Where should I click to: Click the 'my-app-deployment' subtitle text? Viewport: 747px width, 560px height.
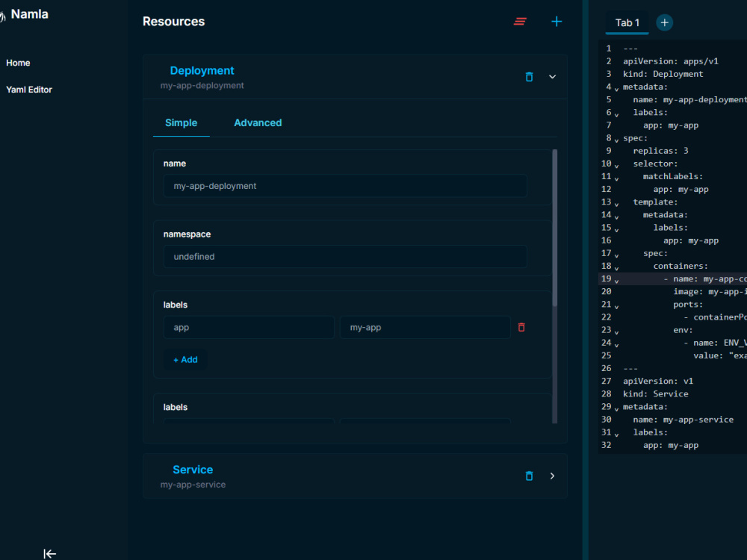202,86
